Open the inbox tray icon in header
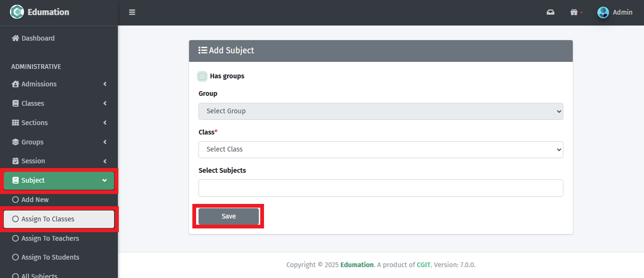The image size is (644, 278). 550,12
